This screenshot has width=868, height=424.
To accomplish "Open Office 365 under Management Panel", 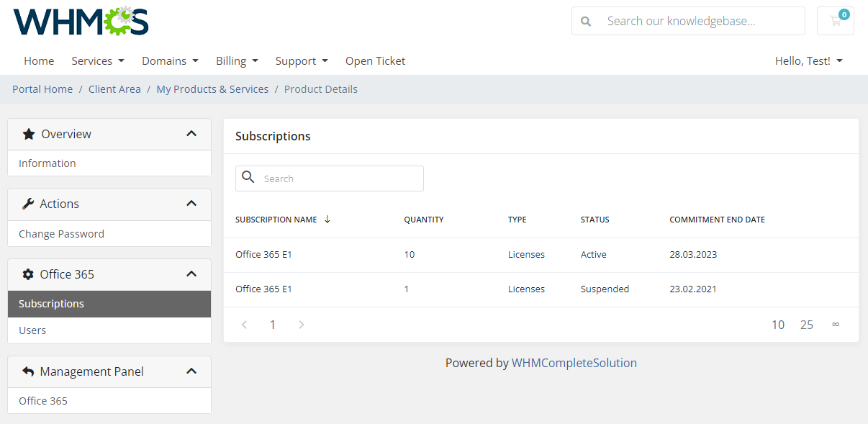I will [x=109, y=401].
